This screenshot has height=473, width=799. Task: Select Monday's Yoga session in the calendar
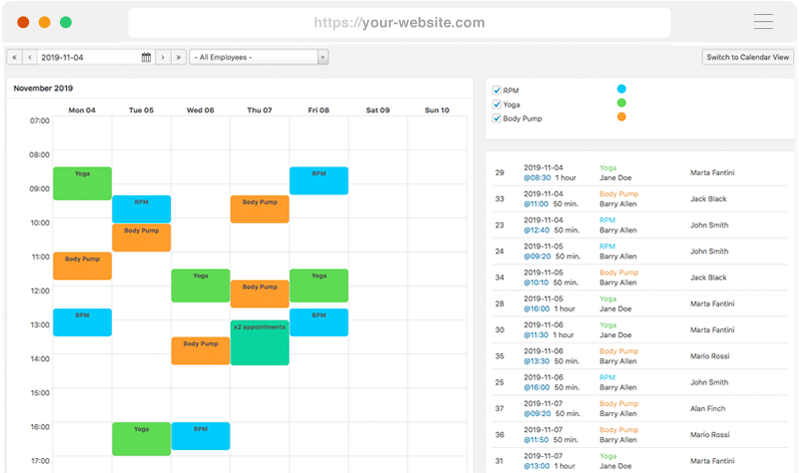[x=82, y=183]
